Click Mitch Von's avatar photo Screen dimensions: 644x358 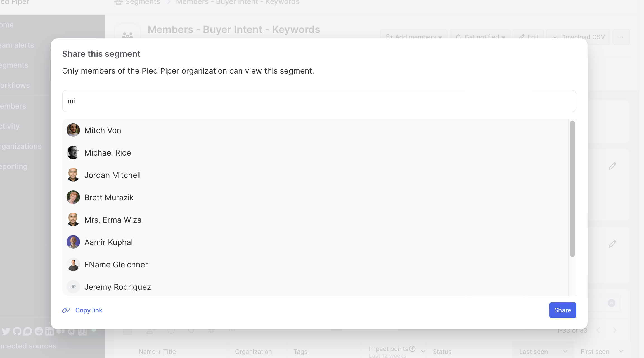73,130
